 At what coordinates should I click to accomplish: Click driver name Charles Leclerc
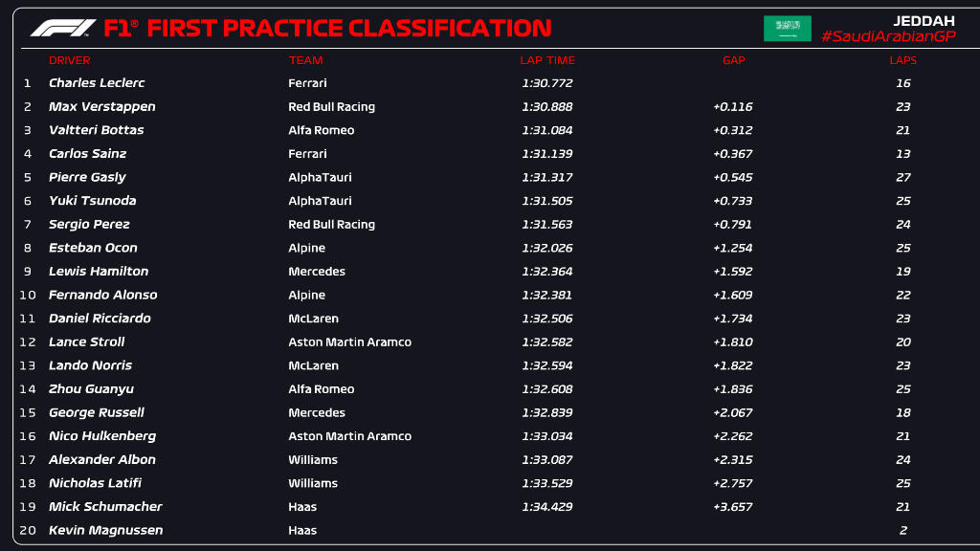(97, 83)
